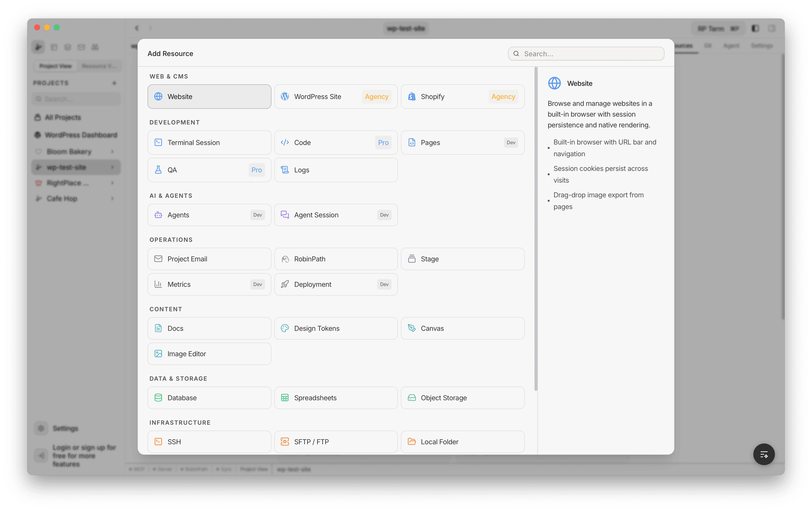Expand the Cafe Hop project
This screenshot has width=812, height=511.
coord(112,199)
